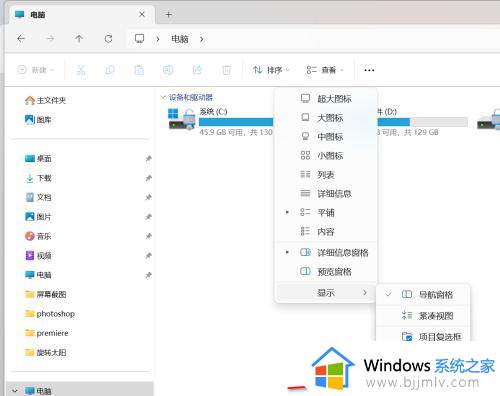This screenshot has height=396, width=500.
Task: Open the 查看 view dropdown
Action: (325, 70)
